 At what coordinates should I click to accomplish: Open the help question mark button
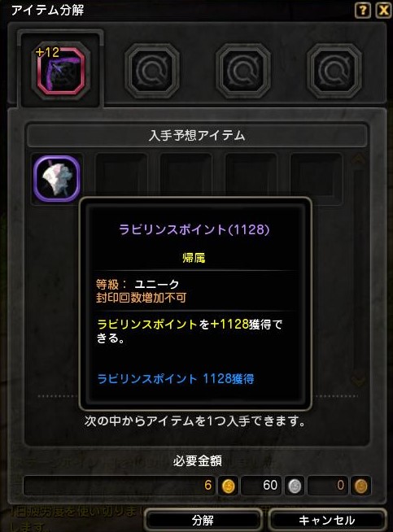[x=362, y=11]
